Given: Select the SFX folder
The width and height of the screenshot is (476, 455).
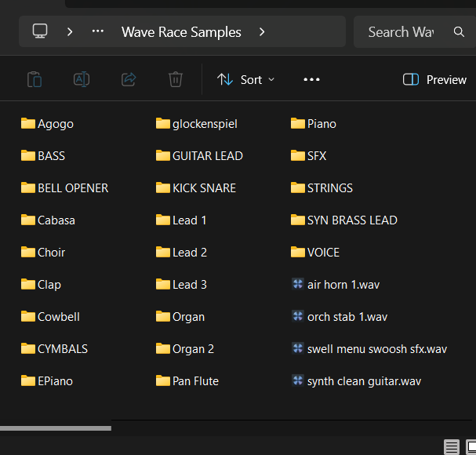Looking at the screenshot, I should 308,156.
